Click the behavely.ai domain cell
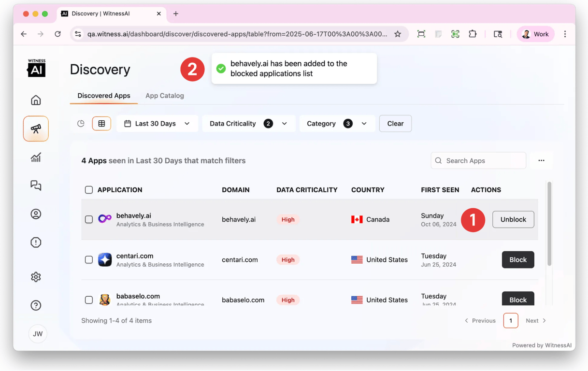588x371 pixels. coord(239,219)
